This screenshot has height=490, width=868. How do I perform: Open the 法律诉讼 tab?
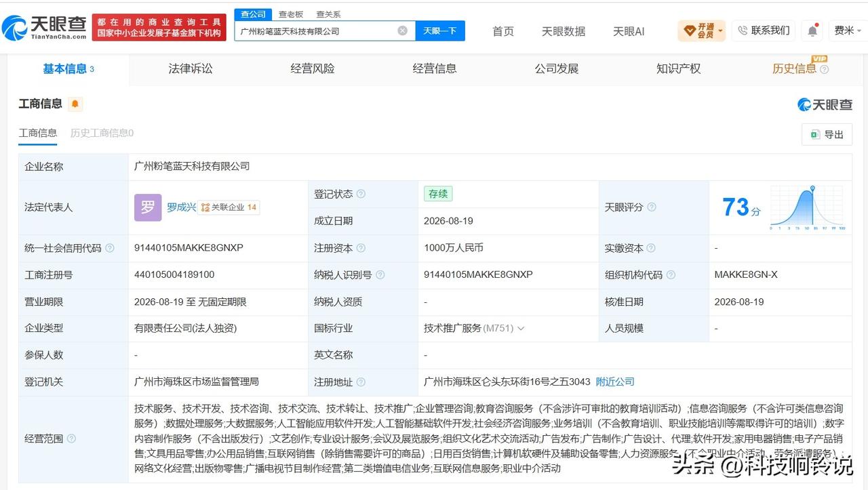[191, 68]
